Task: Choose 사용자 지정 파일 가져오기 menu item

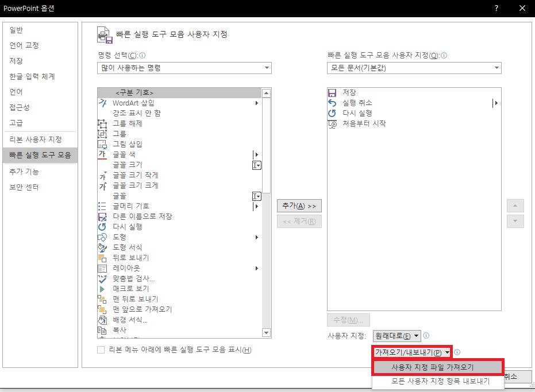Action: coord(438,367)
